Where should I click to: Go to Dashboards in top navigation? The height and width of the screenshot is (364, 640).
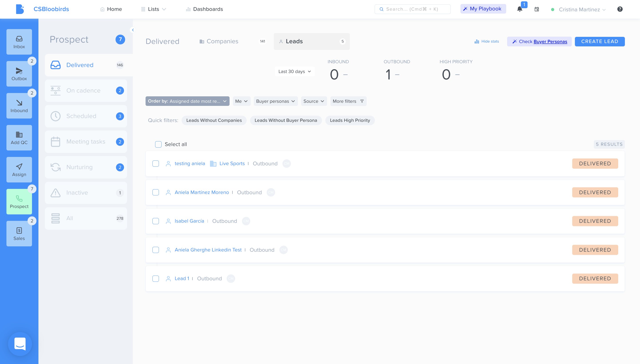coord(204,9)
